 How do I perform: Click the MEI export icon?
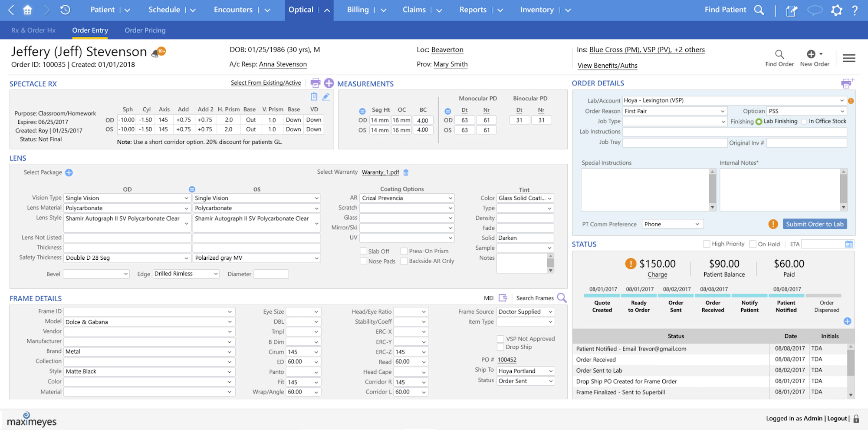pos(503,298)
